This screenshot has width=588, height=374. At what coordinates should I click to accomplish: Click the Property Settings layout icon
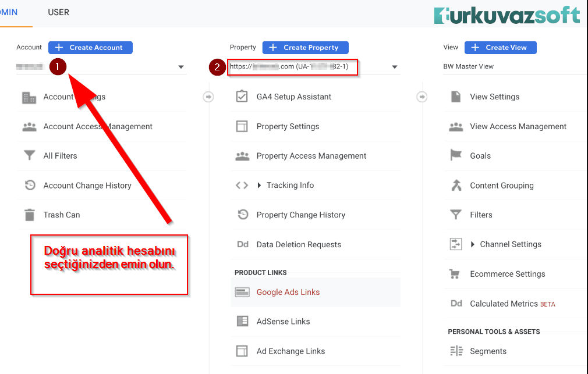(242, 126)
